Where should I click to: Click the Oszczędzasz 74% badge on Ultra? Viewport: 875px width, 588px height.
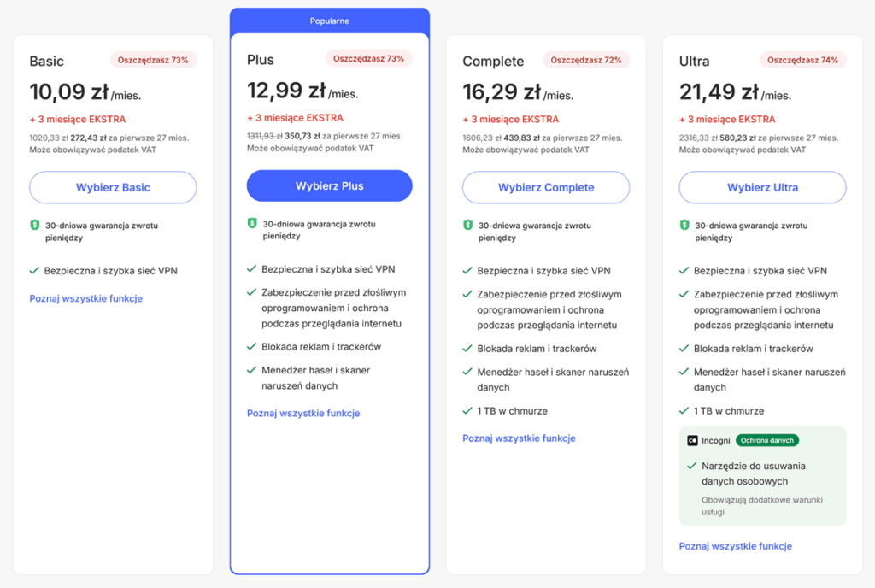[804, 60]
